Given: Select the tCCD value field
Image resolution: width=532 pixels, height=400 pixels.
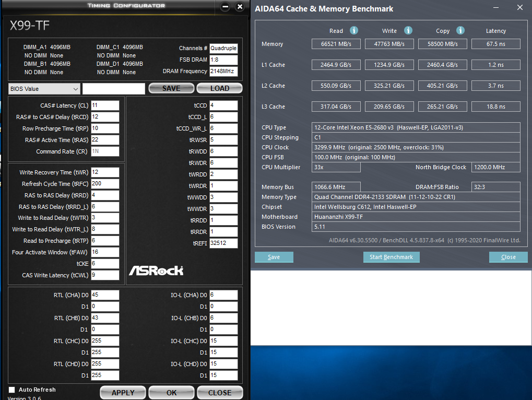Looking at the screenshot, I should [x=223, y=105].
